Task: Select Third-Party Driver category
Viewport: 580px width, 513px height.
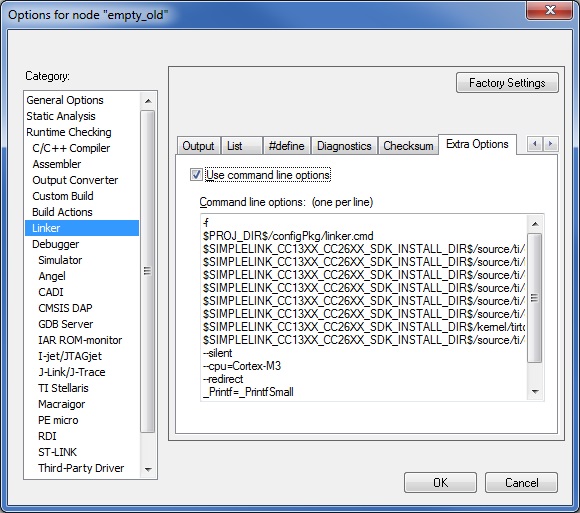Action: [81, 468]
